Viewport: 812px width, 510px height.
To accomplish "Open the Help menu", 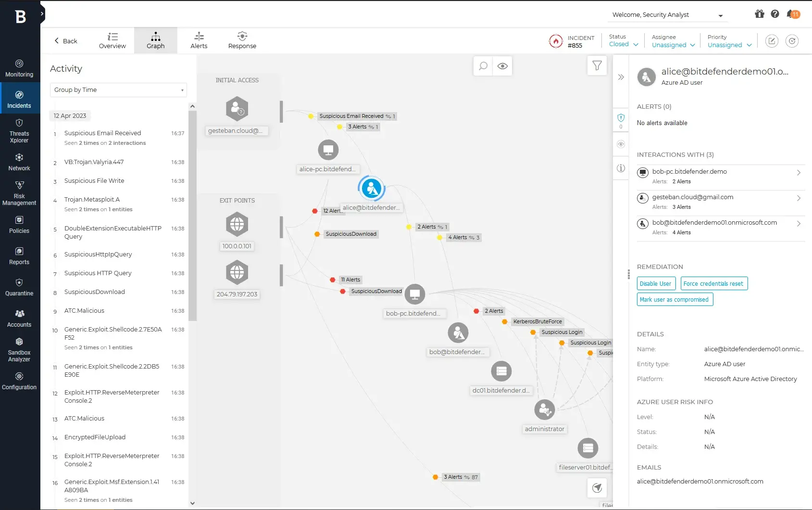I will pyautogui.click(x=775, y=14).
